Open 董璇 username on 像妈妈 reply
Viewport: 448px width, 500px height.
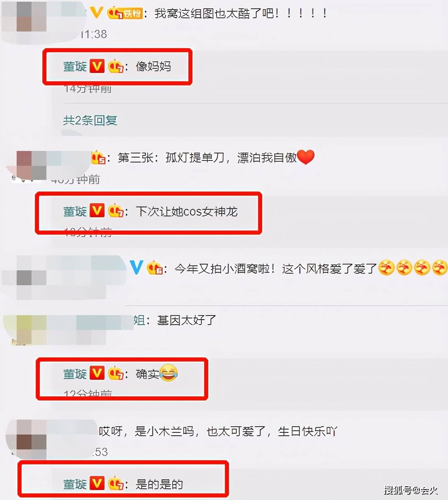(x=75, y=66)
